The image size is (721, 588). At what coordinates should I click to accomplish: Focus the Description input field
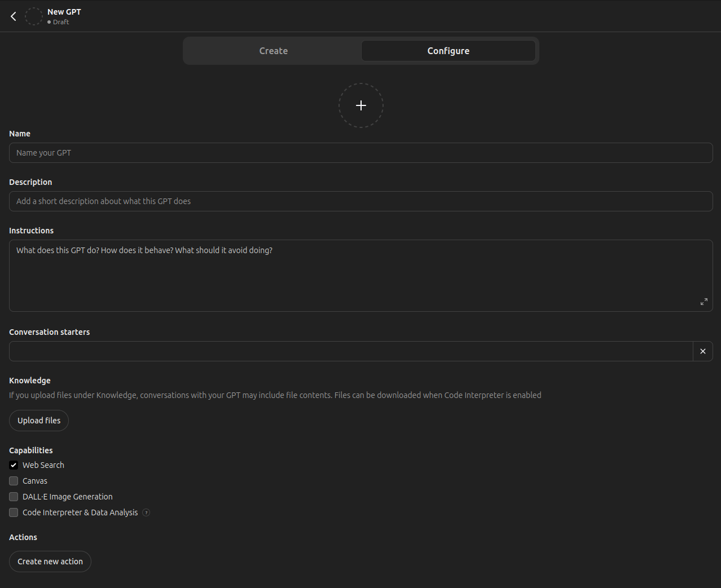click(361, 201)
